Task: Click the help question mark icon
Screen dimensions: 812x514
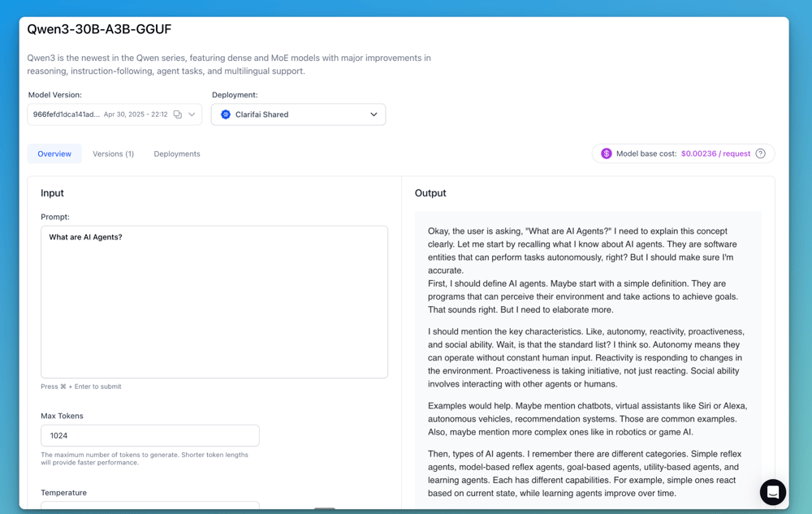Action: pos(761,153)
